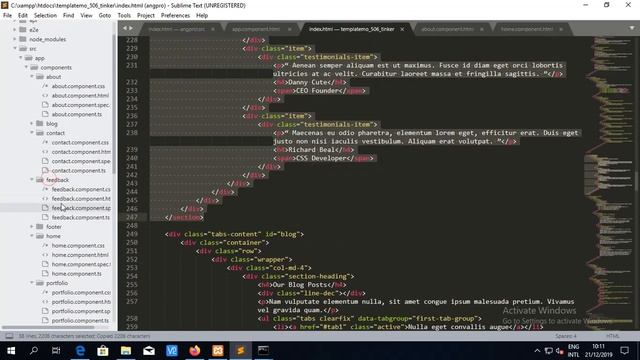Open the Find menu
This screenshot has width=640, height=360.
(x=69, y=16)
